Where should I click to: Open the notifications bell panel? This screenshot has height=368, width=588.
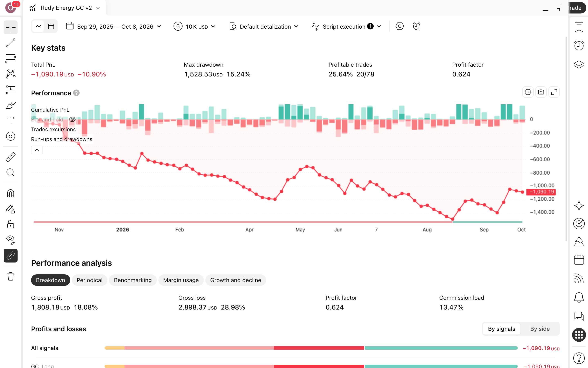[579, 297]
